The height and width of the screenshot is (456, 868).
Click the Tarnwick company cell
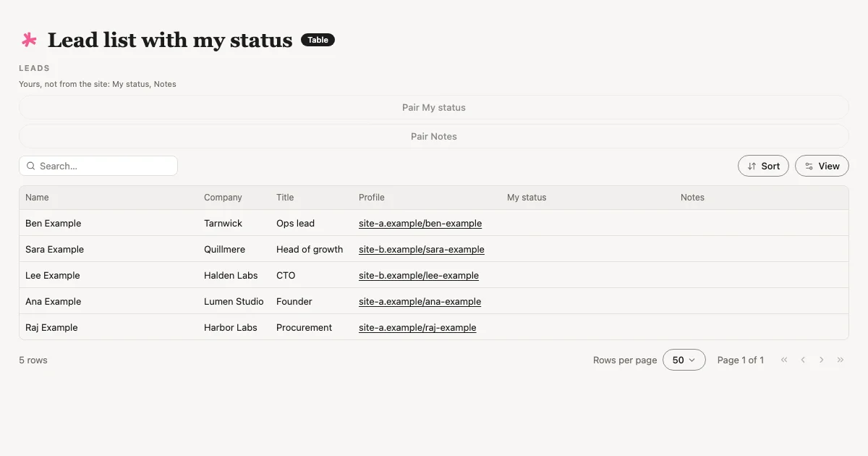click(x=224, y=223)
